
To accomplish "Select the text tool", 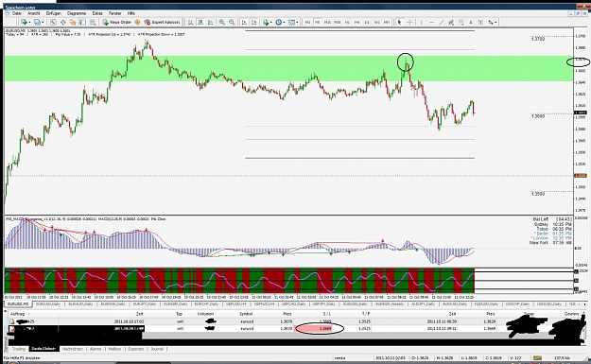I will click(471, 23).
